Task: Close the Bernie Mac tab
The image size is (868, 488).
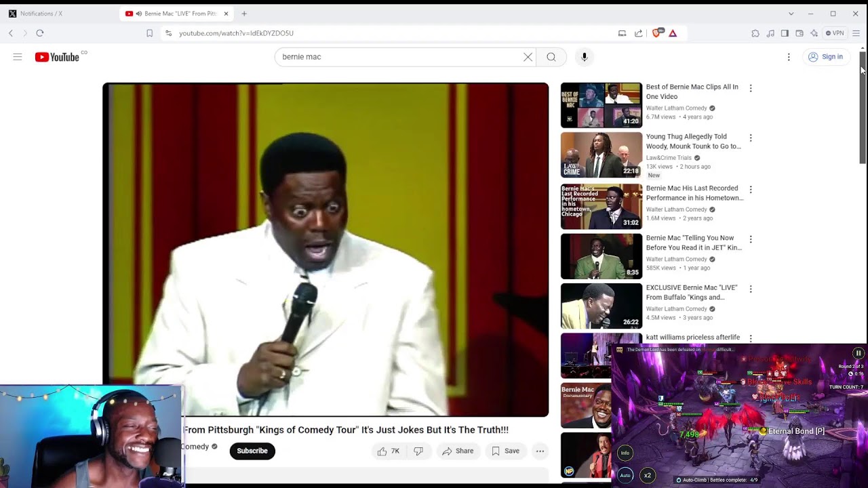Action: coord(226,14)
